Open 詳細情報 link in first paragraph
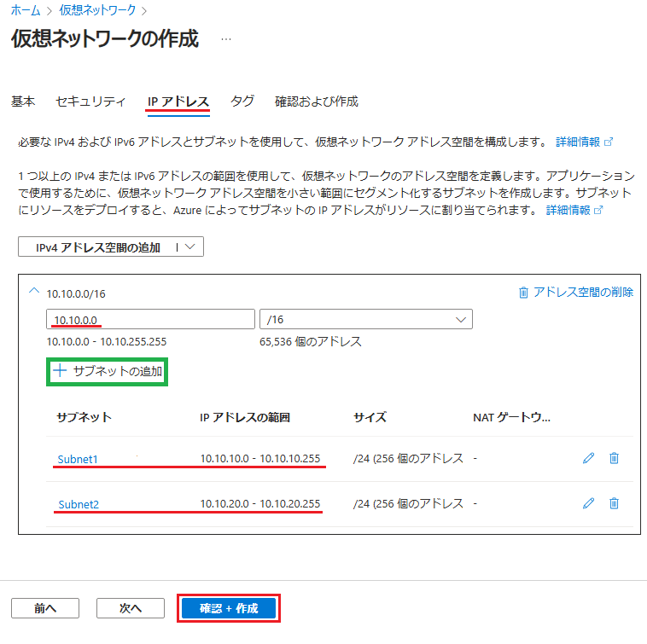The height and width of the screenshot is (644, 647). click(578, 142)
